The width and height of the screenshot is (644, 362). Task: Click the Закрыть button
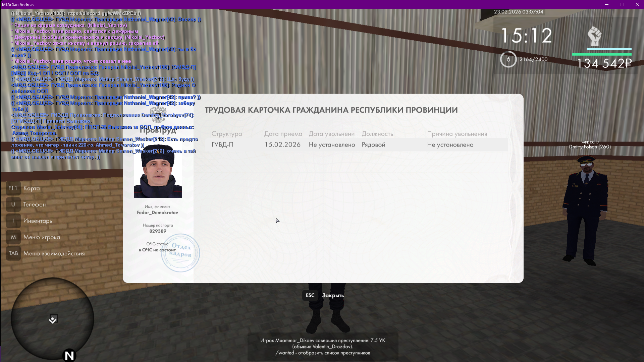pyautogui.click(x=333, y=295)
